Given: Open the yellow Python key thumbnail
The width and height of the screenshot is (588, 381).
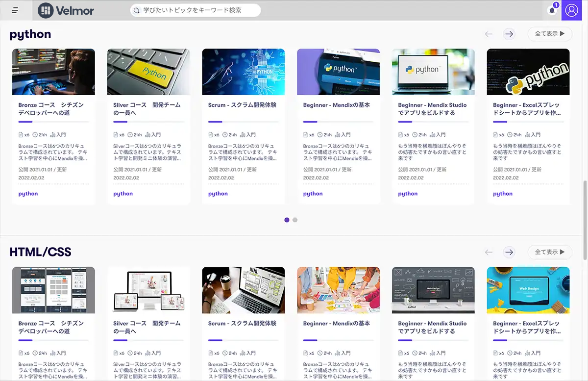Looking at the screenshot, I should coord(148,72).
